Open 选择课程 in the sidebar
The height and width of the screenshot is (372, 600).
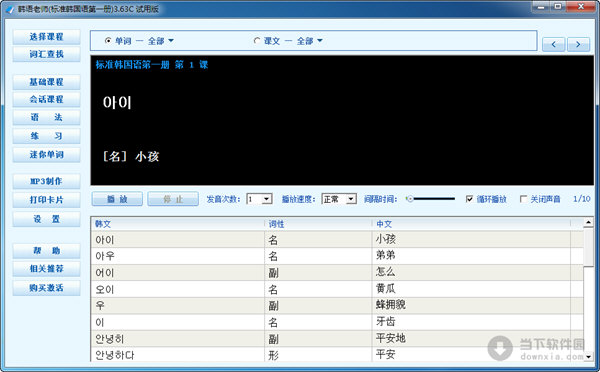(46, 37)
